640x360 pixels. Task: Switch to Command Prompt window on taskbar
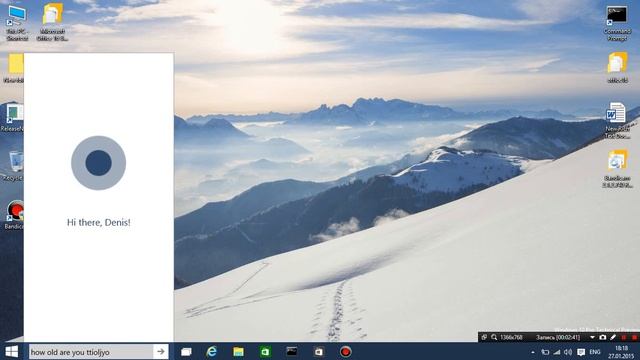[291, 351]
